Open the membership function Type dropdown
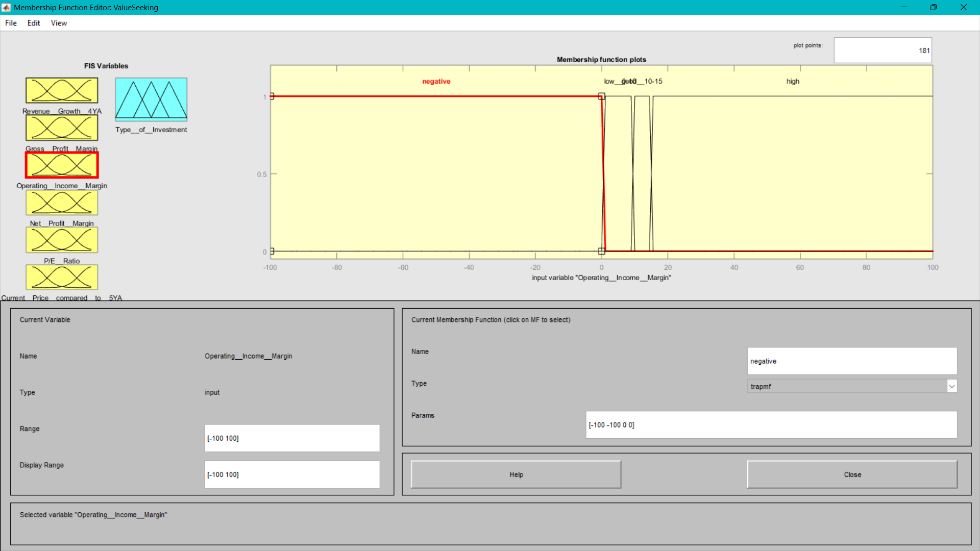The height and width of the screenshot is (551, 980). (x=951, y=386)
